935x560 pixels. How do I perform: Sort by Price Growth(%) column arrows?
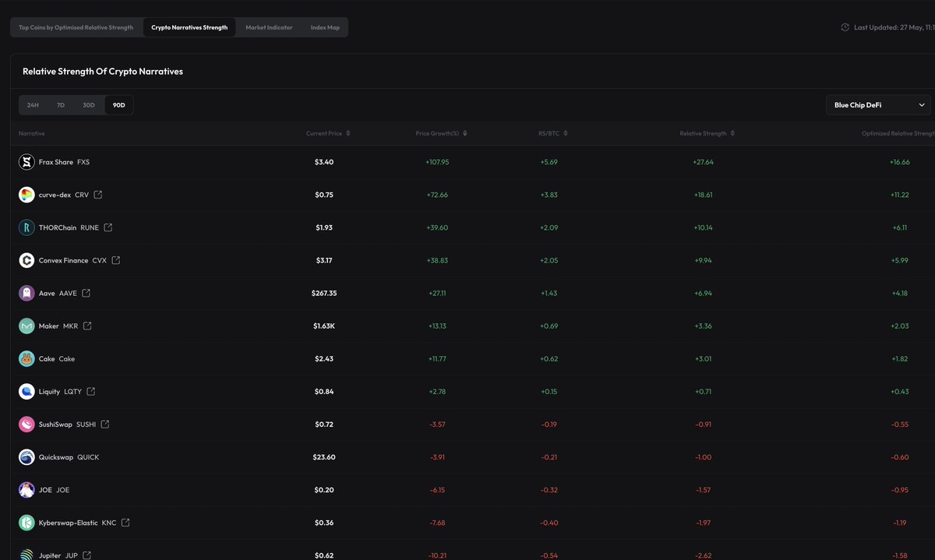(465, 133)
